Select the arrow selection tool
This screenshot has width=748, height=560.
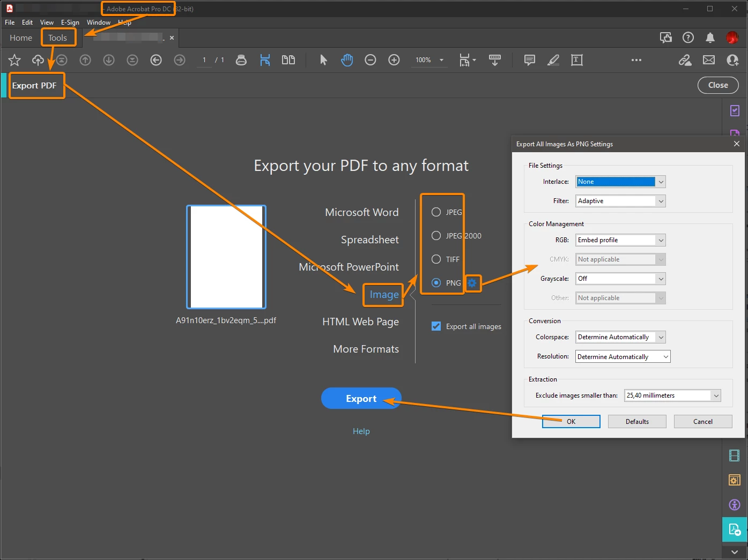click(323, 60)
